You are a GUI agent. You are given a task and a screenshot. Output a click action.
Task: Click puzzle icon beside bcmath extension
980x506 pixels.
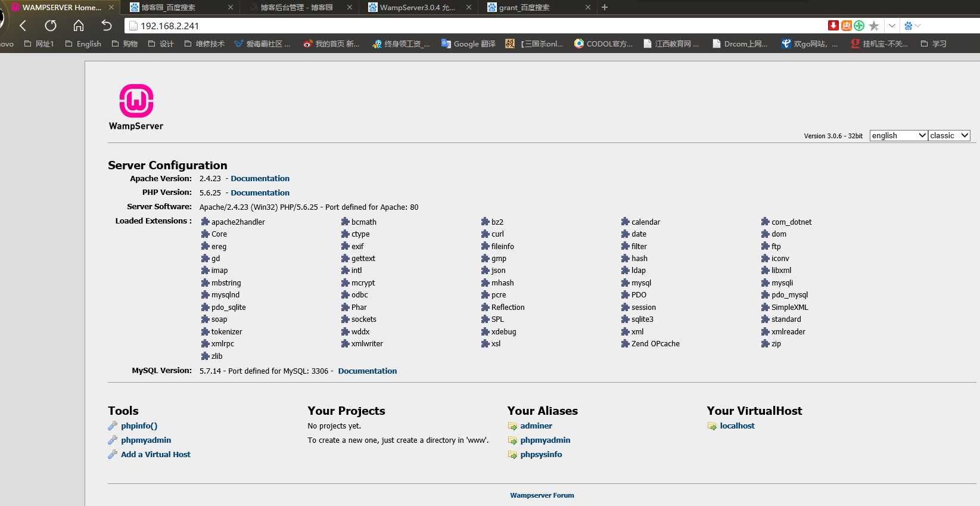pos(346,222)
